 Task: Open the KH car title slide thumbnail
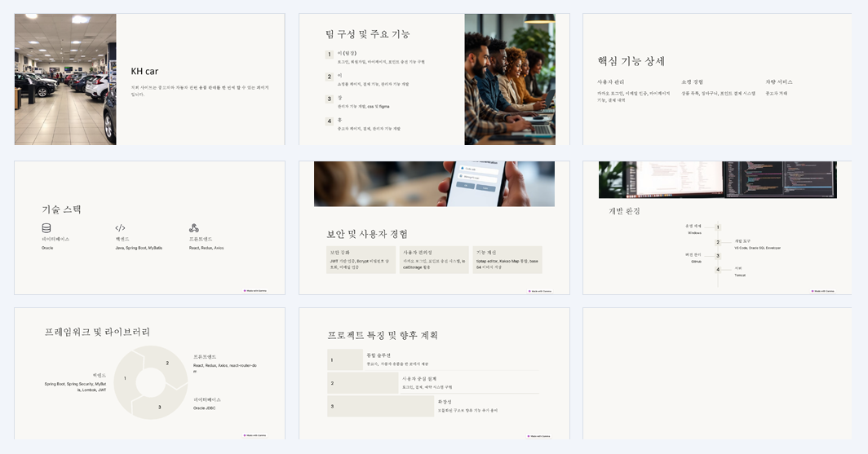coord(149,79)
